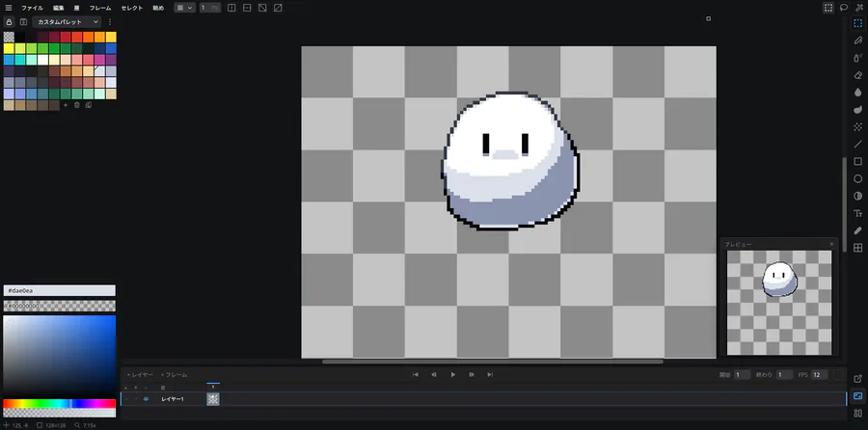
Task: Click the #dae0ea primary color field
Action: [x=59, y=290]
